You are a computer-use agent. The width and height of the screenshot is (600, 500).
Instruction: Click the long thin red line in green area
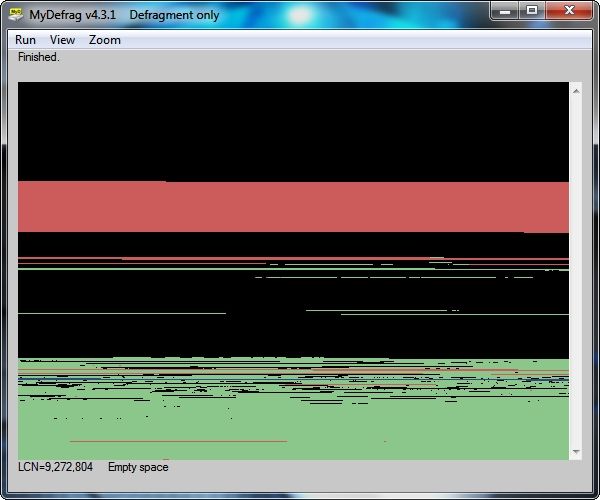point(178,441)
